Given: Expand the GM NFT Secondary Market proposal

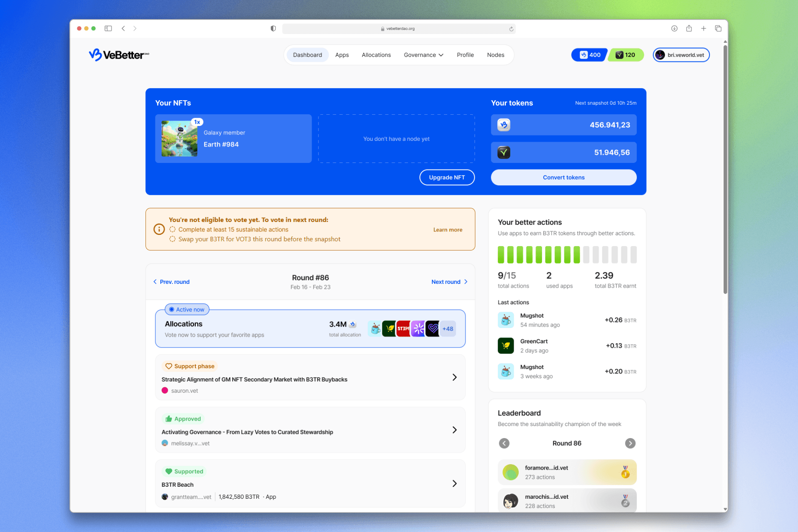Looking at the screenshot, I should point(454,377).
